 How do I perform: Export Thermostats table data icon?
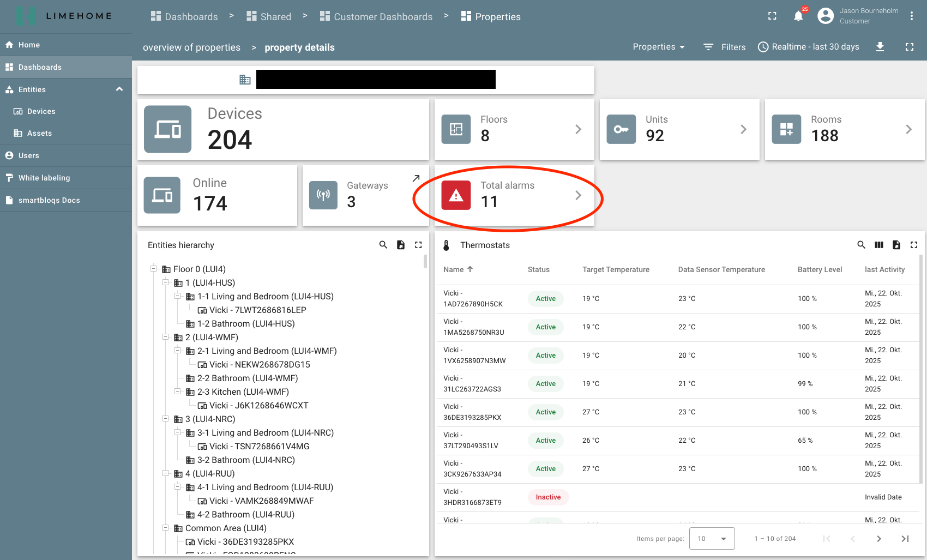[896, 245]
